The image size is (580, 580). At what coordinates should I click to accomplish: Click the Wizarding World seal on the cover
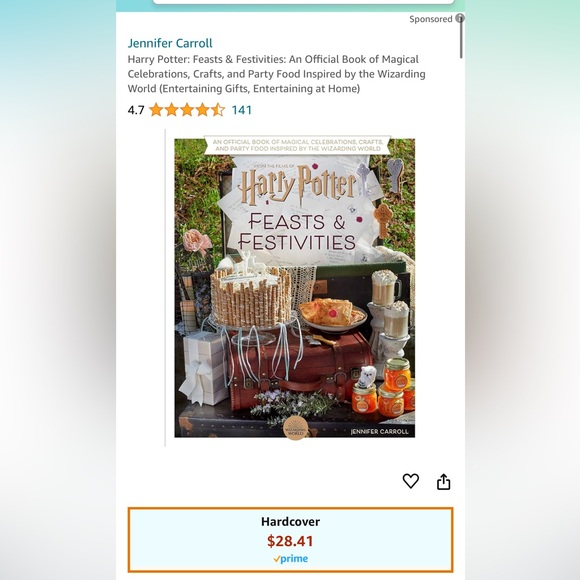point(296,428)
